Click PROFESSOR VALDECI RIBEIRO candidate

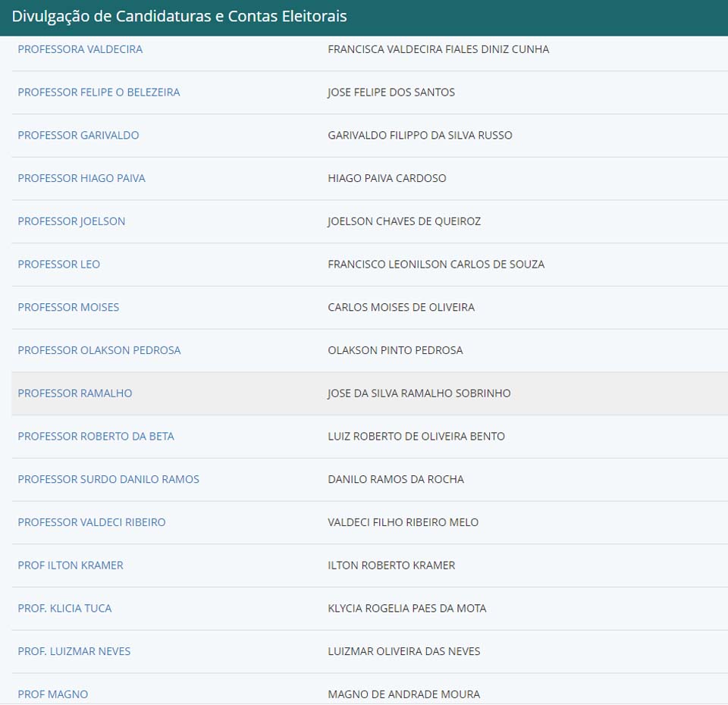91,522
